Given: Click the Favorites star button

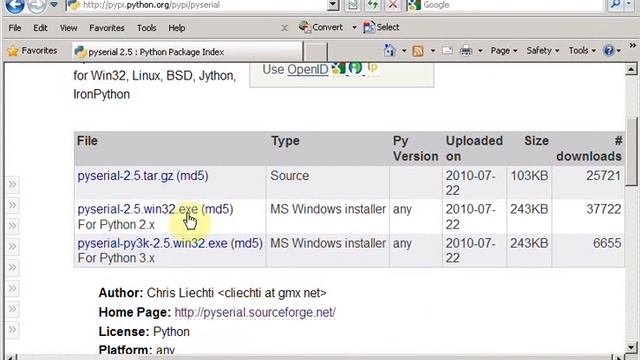Looking at the screenshot, I should pyautogui.click(x=32, y=51).
